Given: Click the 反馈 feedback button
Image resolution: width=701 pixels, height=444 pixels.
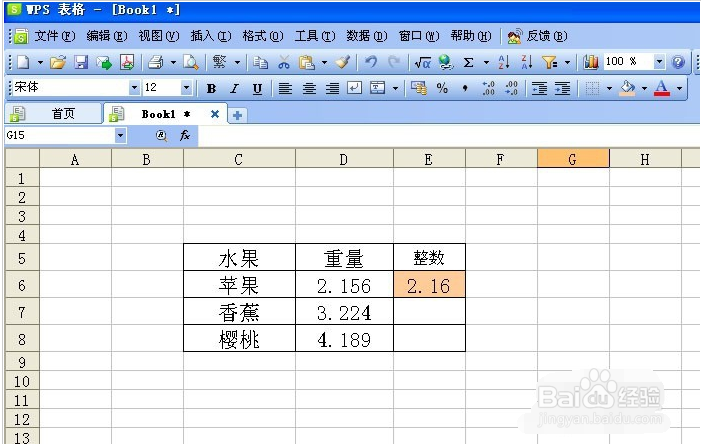Looking at the screenshot, I should 537,36.
